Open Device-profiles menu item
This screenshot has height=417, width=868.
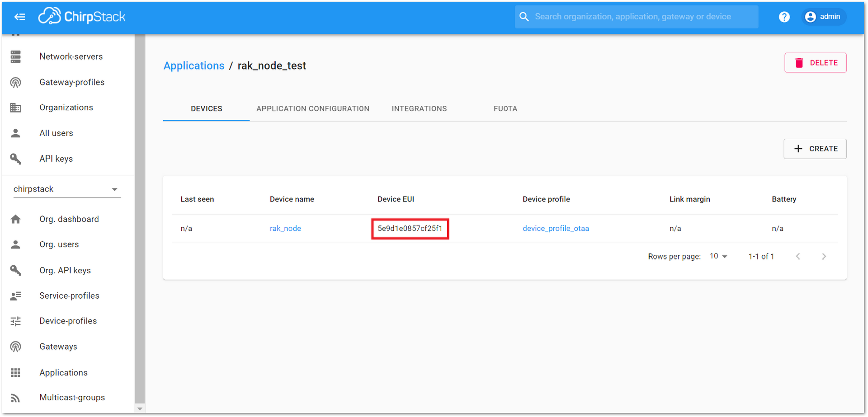(69, 321)
